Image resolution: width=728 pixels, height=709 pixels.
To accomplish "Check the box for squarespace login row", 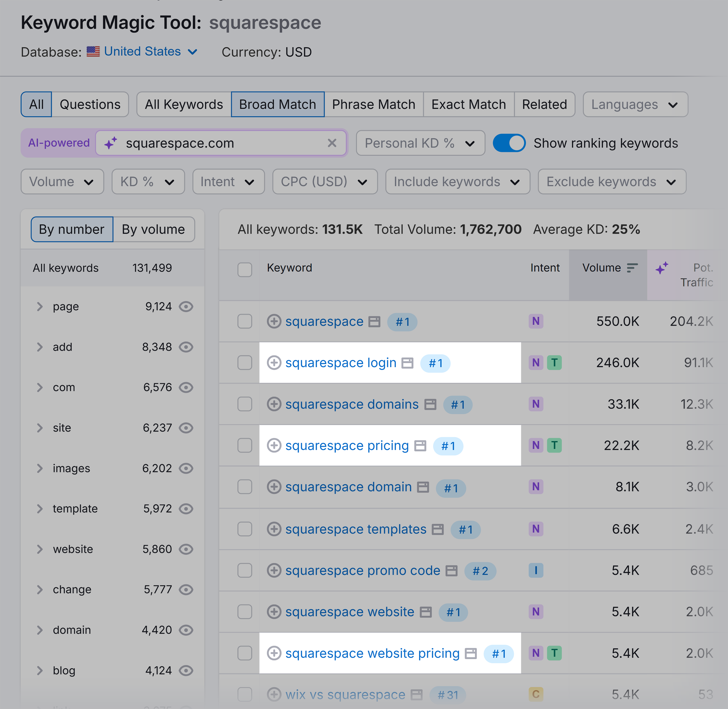I will tap(245, 363).
